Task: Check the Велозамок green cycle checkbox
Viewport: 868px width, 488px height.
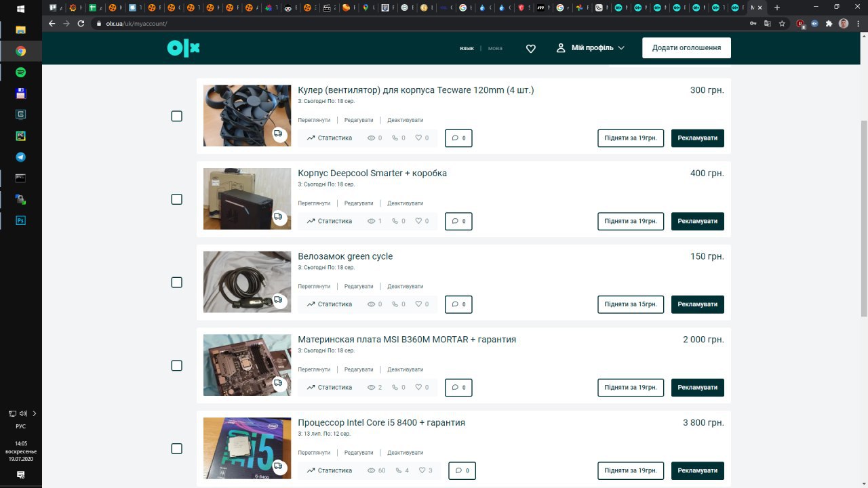Action: [x=177, y=282]
